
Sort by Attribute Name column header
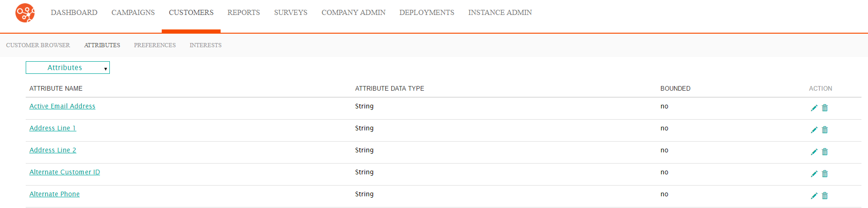point(56,88)
